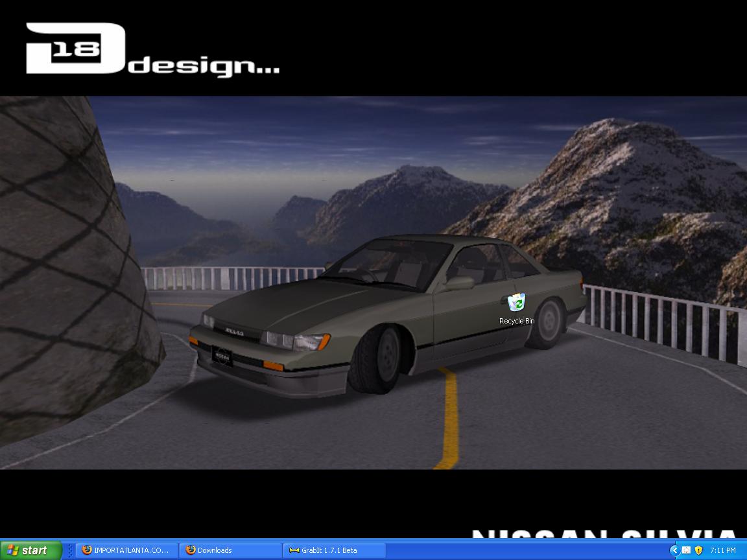Select the Recycle Bin desktop icon
Image resolution: width=747 pixels, height=560 pixels.
(x=516, y=303)
